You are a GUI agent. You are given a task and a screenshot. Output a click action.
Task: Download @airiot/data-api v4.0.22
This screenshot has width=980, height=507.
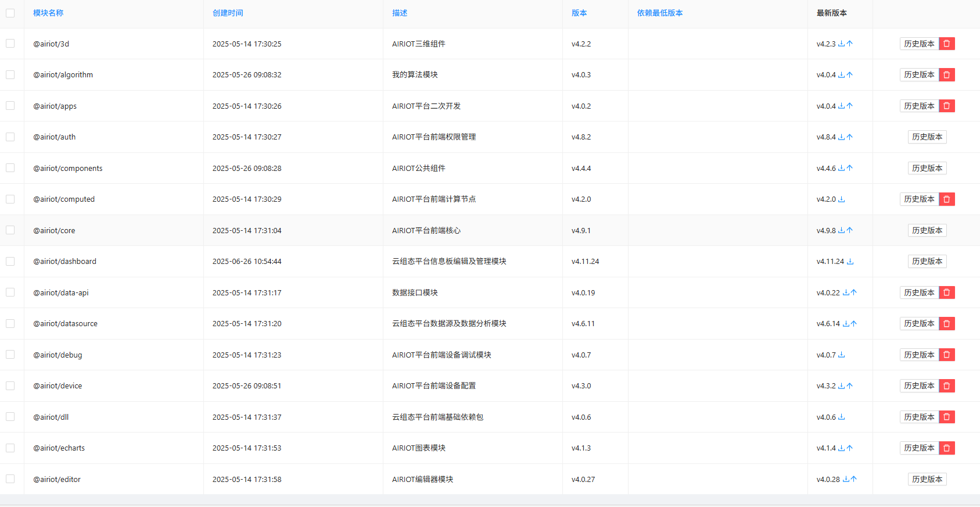tap(846, 292)
